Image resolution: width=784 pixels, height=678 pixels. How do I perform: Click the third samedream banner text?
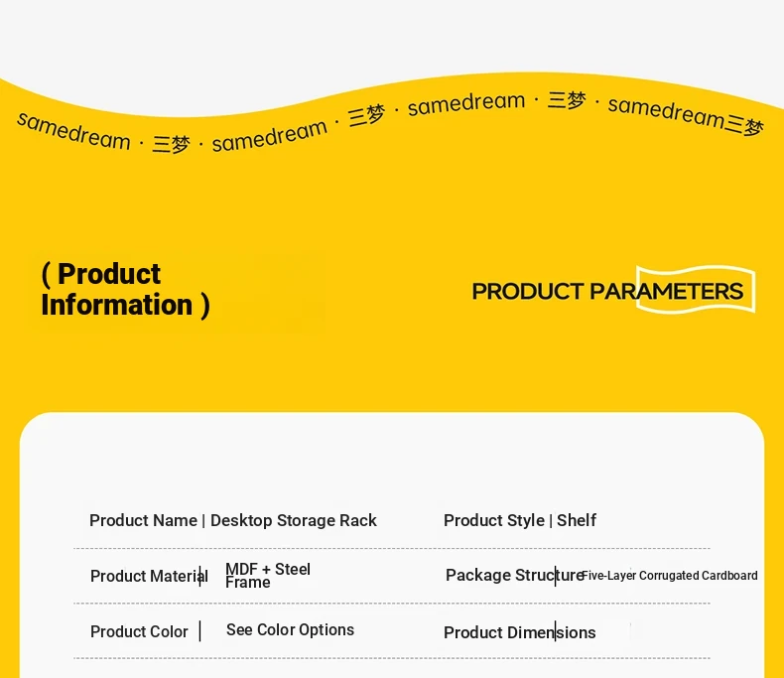pos(466,103)
